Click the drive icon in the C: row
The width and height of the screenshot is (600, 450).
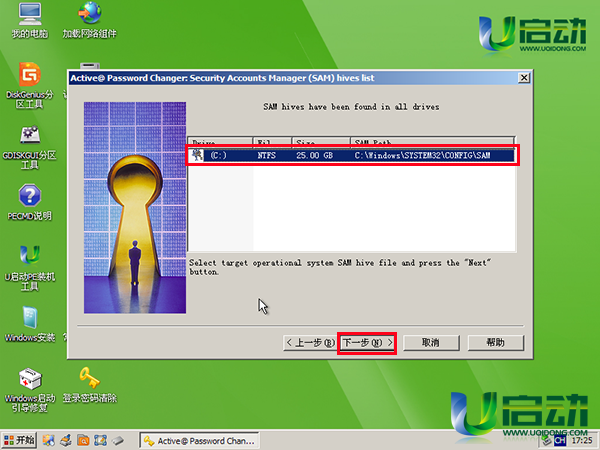tap(197, 155)
